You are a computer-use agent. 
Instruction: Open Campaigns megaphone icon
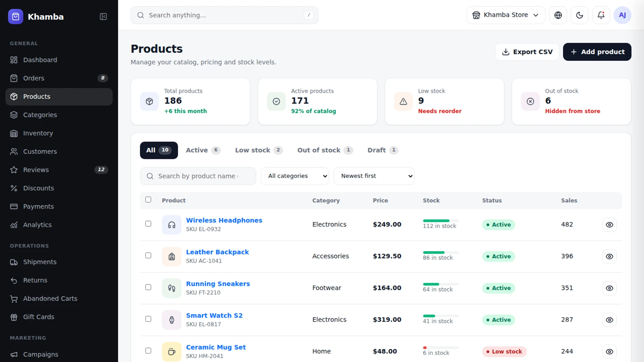point(14,354)
